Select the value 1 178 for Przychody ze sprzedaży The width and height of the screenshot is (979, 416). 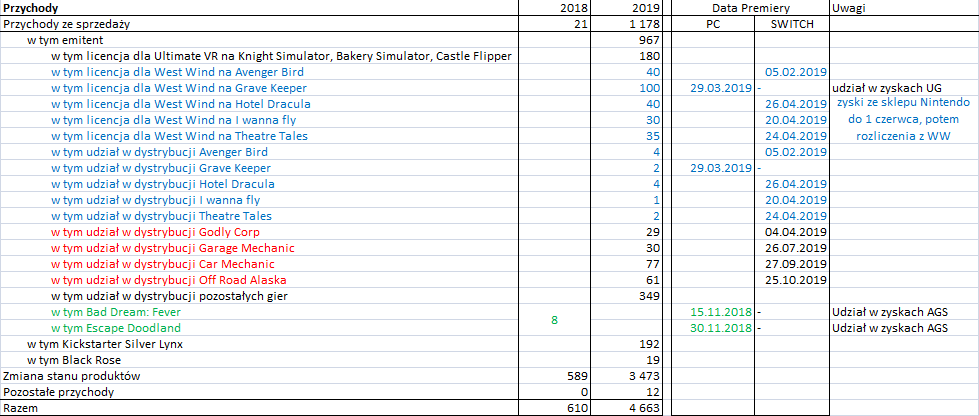643,24
